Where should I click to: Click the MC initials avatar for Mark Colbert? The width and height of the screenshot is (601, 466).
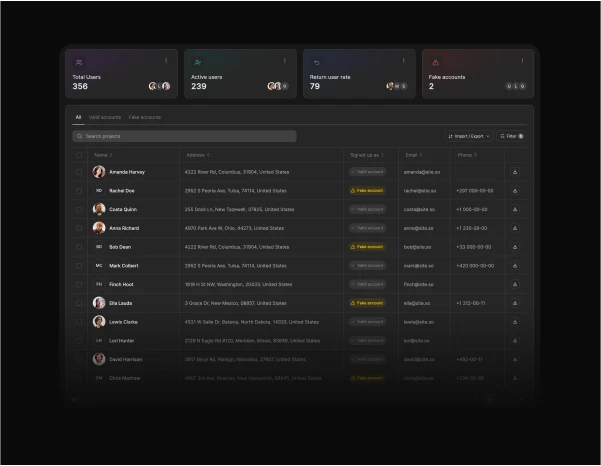[x=99, y=266]
